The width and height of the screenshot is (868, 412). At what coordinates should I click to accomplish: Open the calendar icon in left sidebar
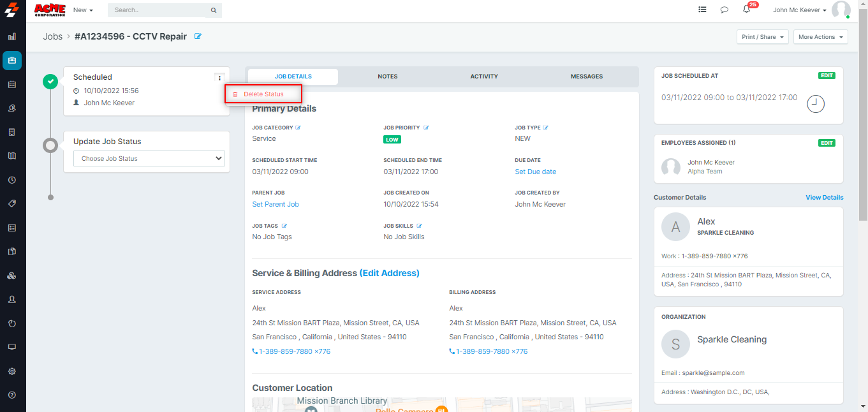(12, 84)
